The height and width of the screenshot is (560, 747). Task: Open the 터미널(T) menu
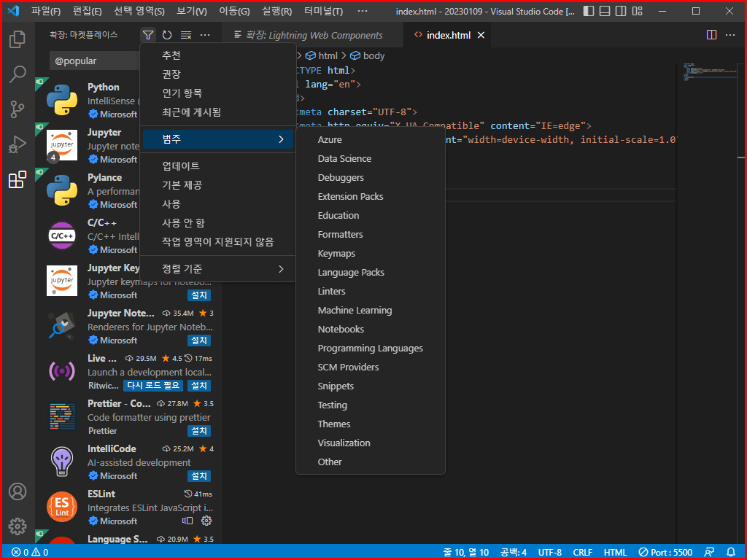323,11
